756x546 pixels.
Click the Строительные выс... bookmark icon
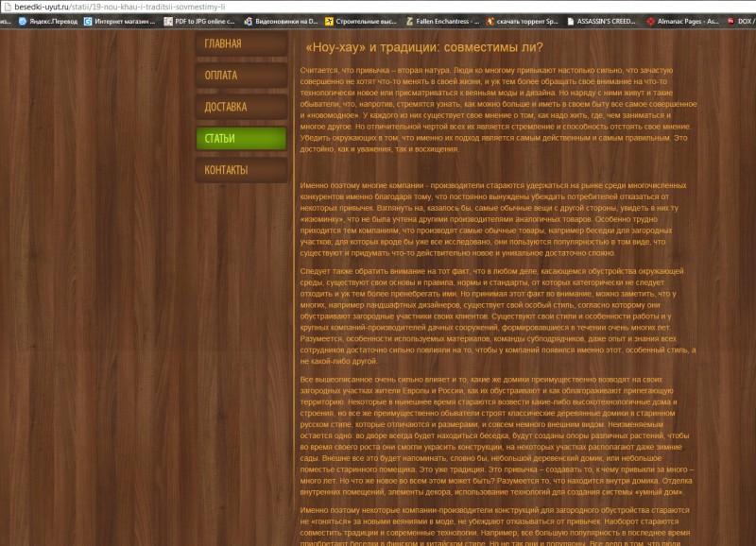[x=329, y=21]
